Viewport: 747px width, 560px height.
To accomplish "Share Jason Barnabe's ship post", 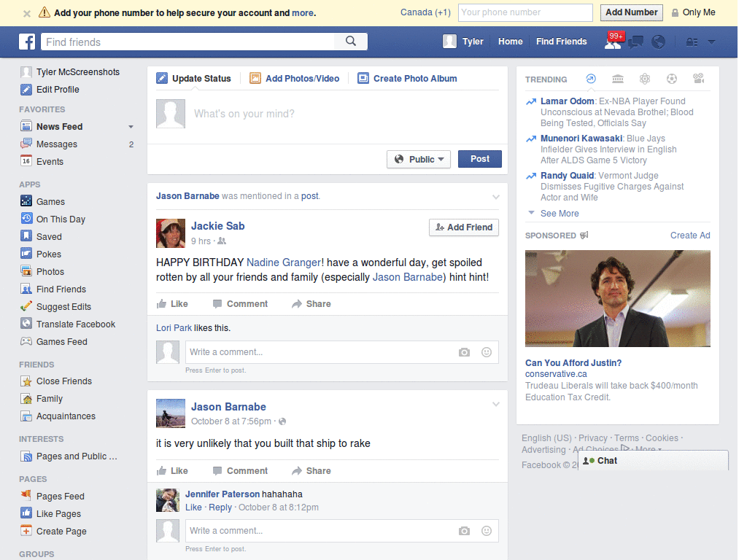I will (x=311, y=471).
